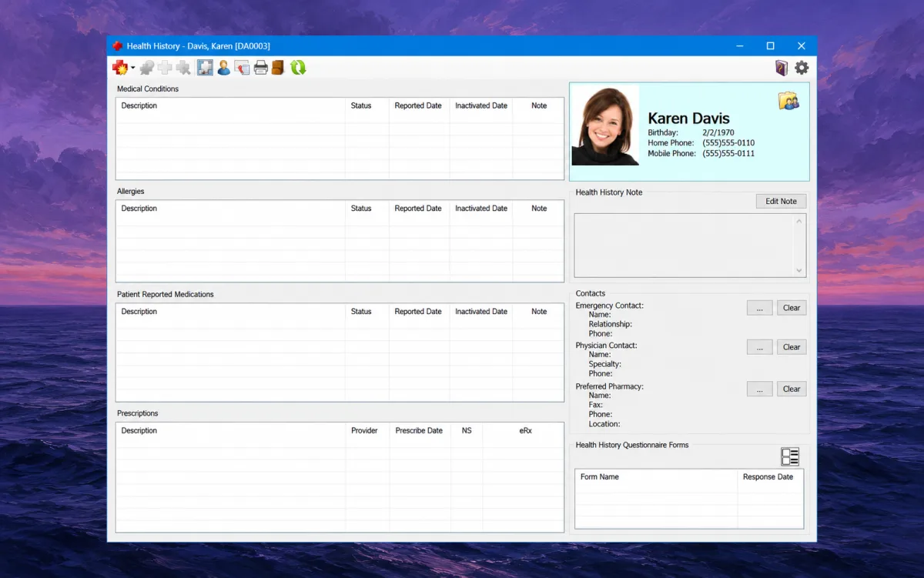Click the home phone number (555)555-0110
Viewport: 924px width, 578px height.
(728, 143)
